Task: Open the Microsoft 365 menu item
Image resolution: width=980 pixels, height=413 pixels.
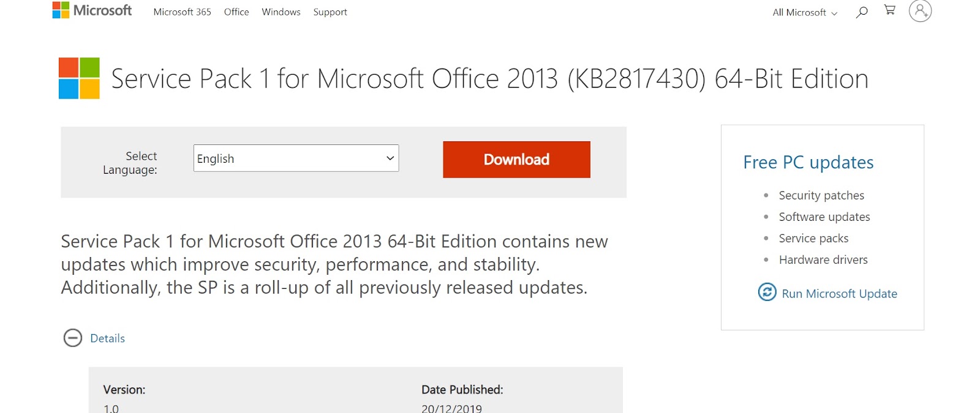Action: point(182,12)
